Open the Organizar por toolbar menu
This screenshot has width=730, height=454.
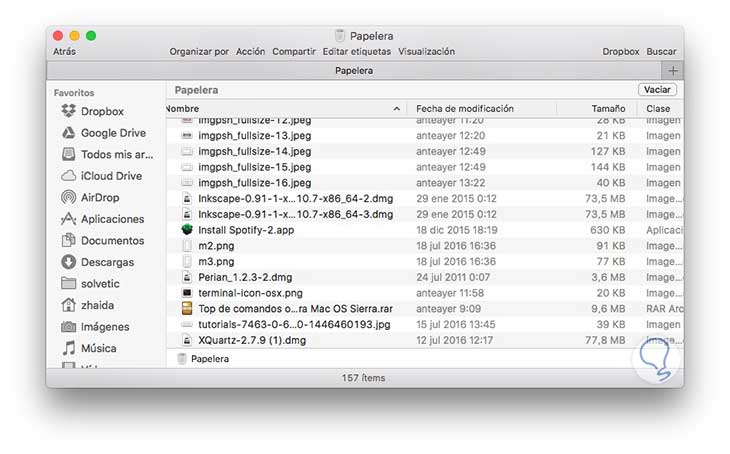199,52
